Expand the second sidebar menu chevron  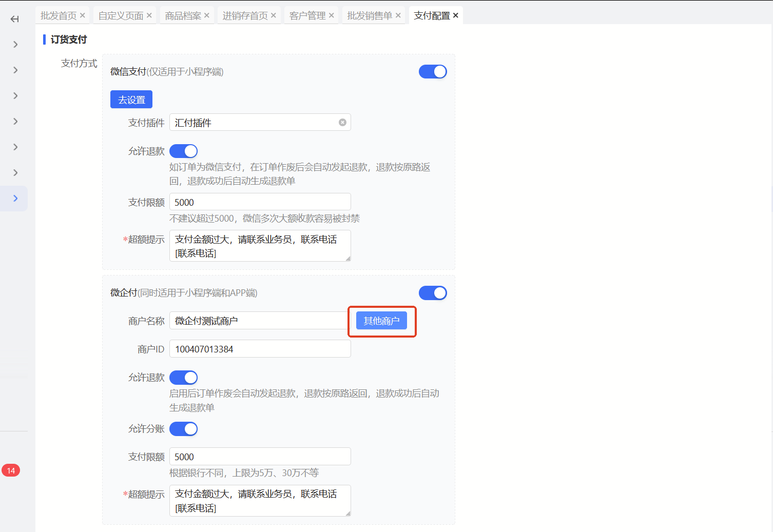(15, 70)
